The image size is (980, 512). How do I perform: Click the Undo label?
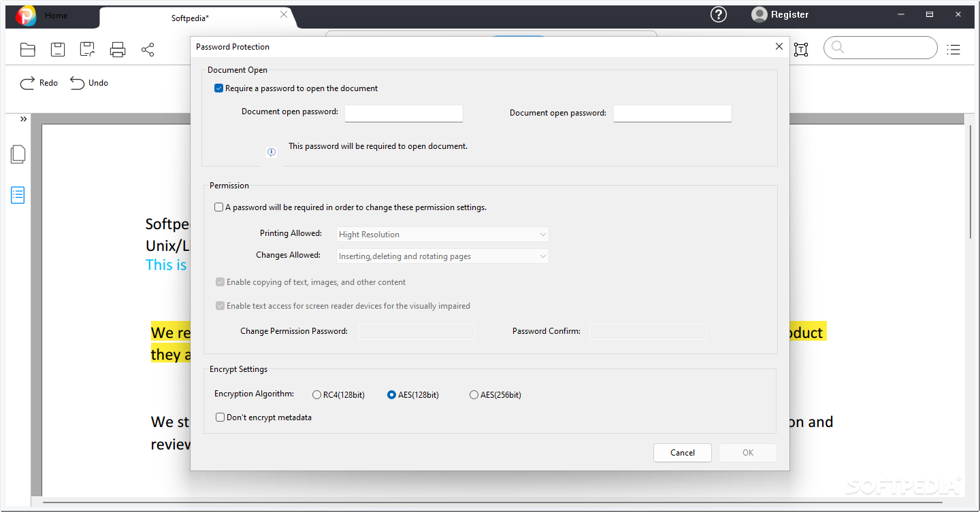pos(98,83)
